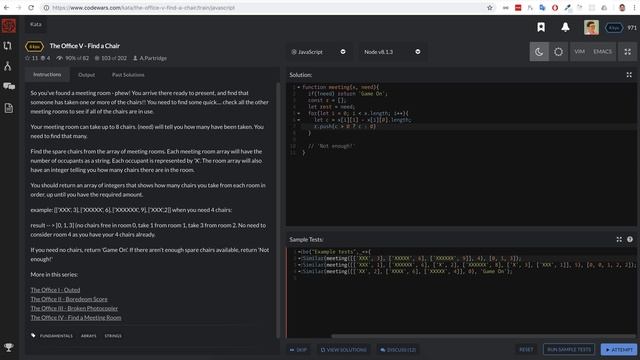Image resolution: width=640 pixels, height=360 pixels.
Task: Reload the page with browser refresh icon
Action: 31,7
